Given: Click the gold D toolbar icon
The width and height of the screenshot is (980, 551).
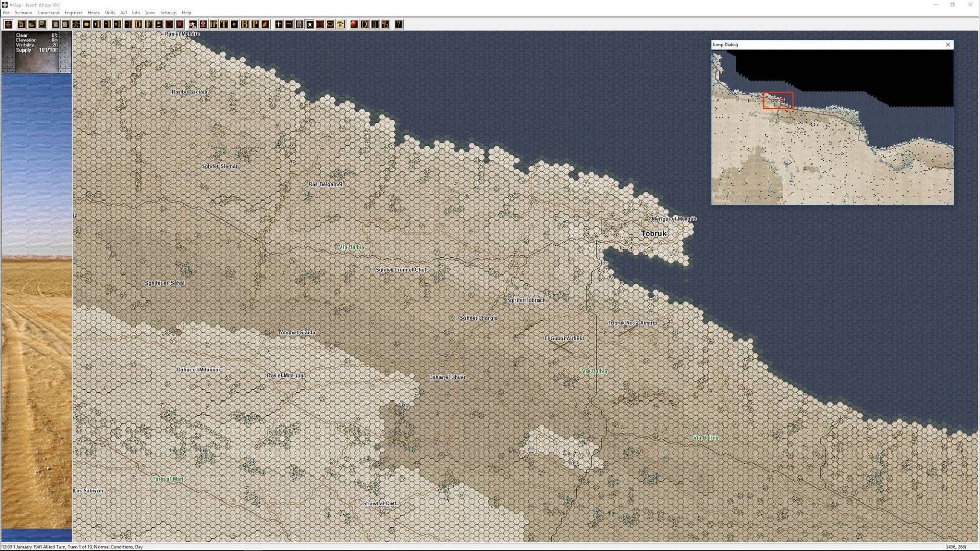Looking at the screenshot, I should 138,24.
